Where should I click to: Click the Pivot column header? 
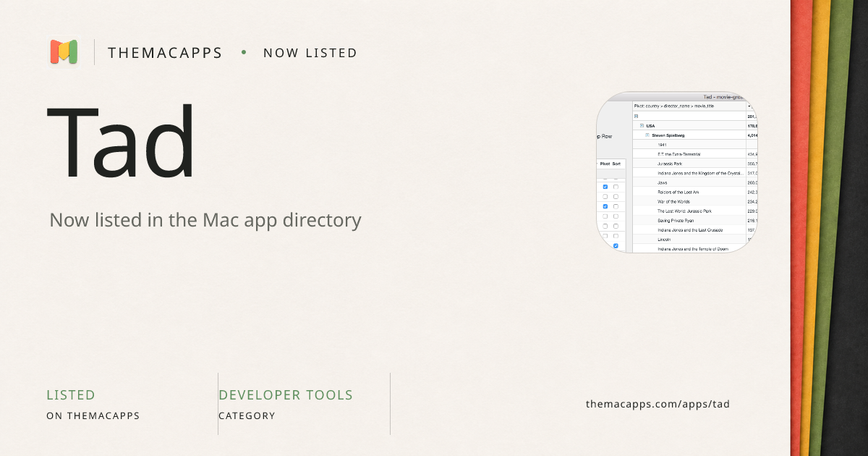coord(605,164)
